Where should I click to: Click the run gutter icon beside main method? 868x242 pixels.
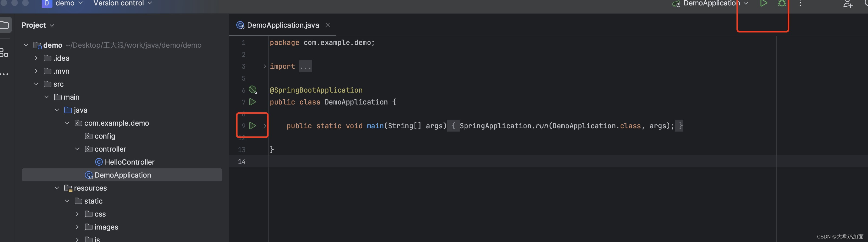coord(252,126)
